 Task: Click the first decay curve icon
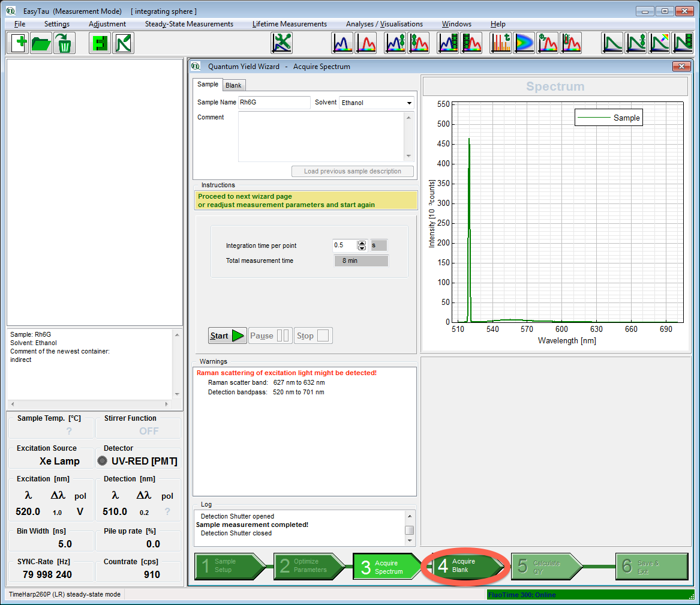point(612,43)
